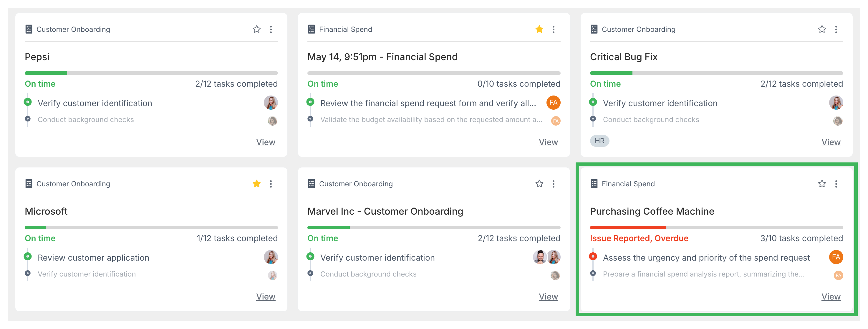This screenshot has width=868, height=329.
Task: Click the paired avatars on Marvel Inc task
Action: (546, 257)
